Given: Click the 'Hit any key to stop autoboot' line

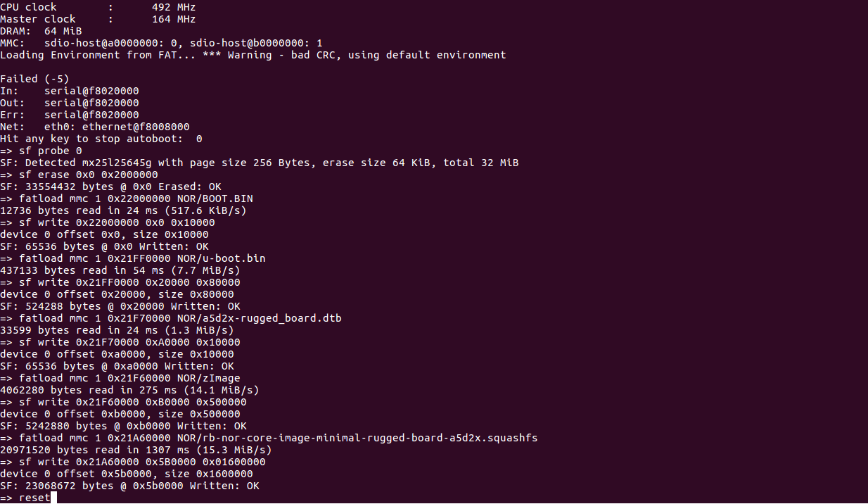Looking at the screenshot, I should tap(101, 139).
